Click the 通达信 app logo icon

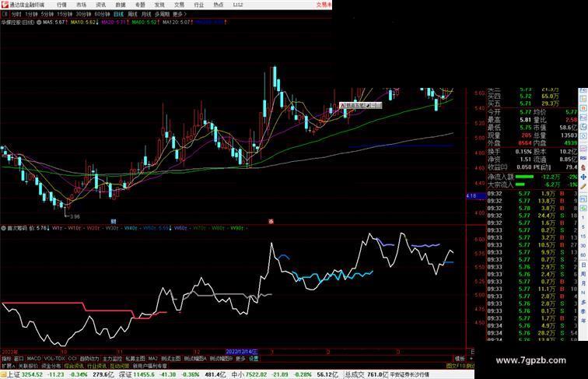pyautogui.click(x=5, y=5)
